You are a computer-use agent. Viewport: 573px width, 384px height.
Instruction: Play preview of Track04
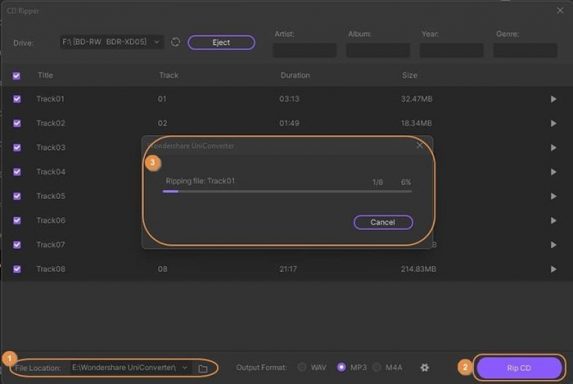tap(554, 172)
